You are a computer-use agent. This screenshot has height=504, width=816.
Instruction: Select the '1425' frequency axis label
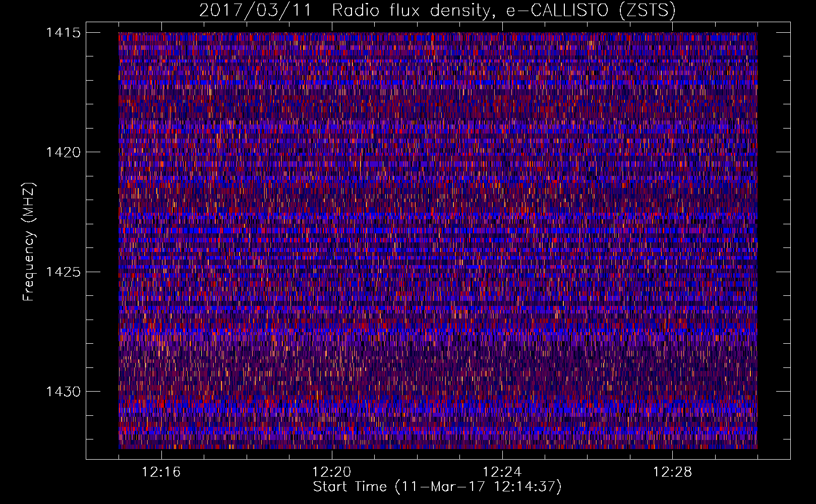(63, 272)
